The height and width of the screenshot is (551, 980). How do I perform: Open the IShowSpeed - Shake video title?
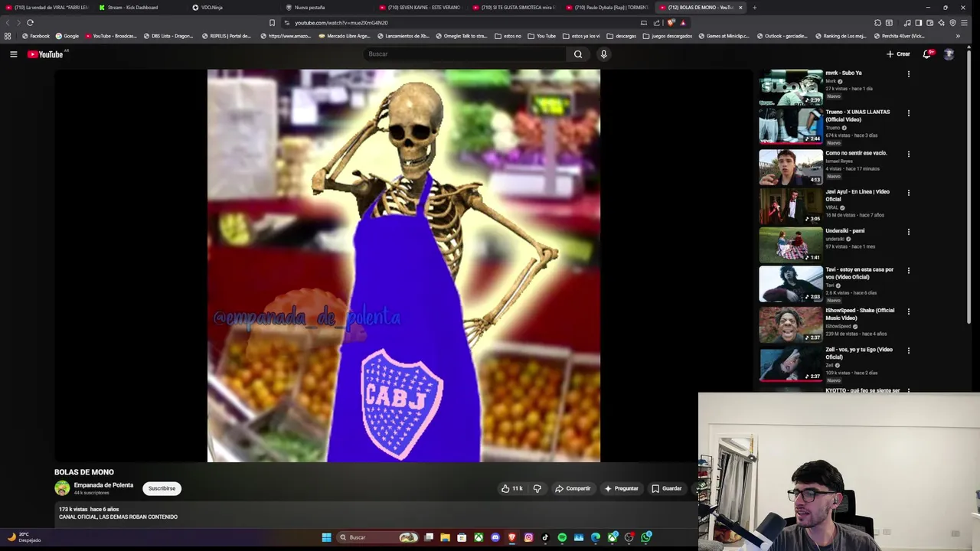click(x=859, y=314)
